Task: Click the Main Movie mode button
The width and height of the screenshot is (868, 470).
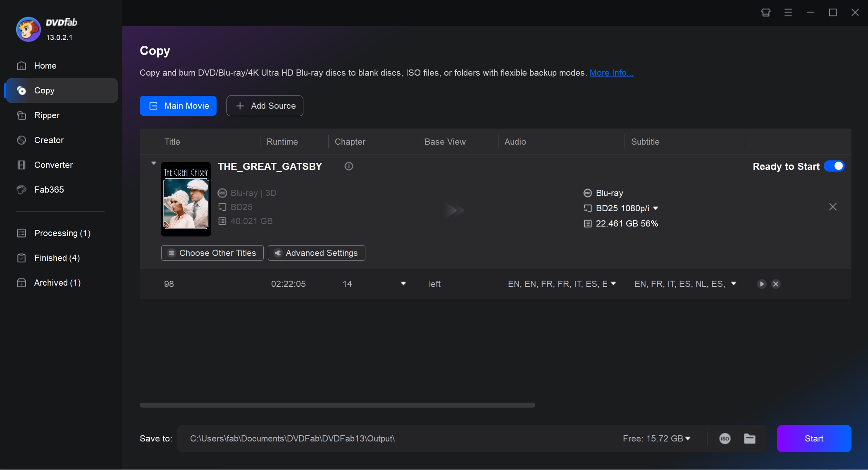Action: (178, 106)
